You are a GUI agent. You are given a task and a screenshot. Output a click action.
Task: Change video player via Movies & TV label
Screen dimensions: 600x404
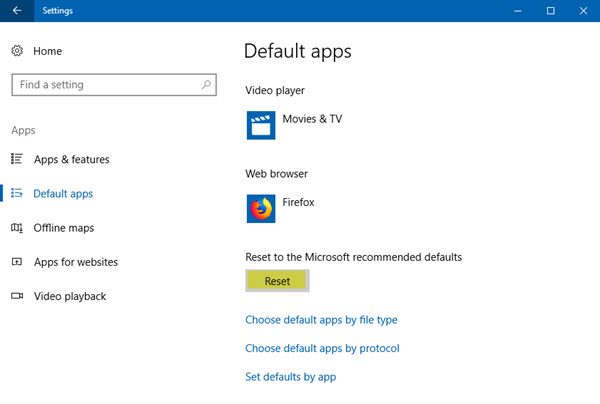pos(312,119)
